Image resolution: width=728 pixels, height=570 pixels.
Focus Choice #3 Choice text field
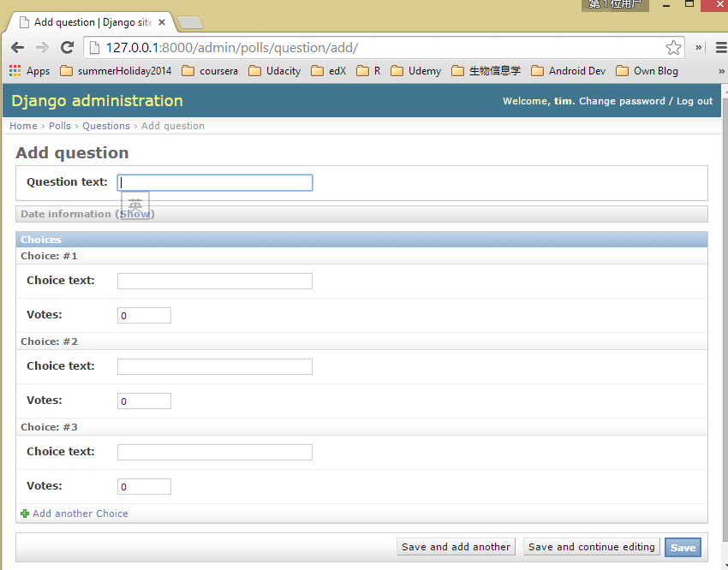click(x=215, y=452)
